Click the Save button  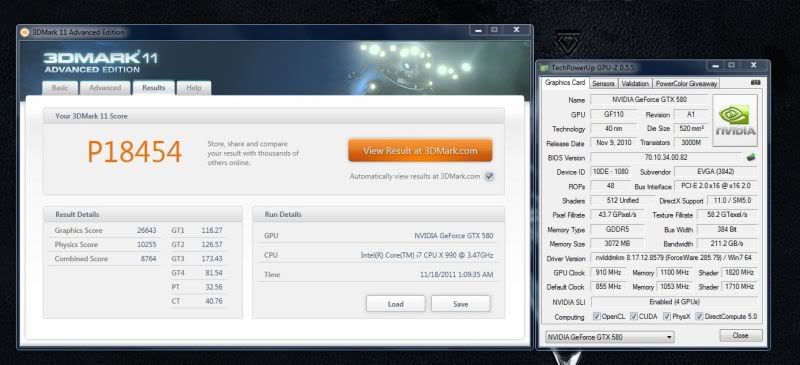460,304
